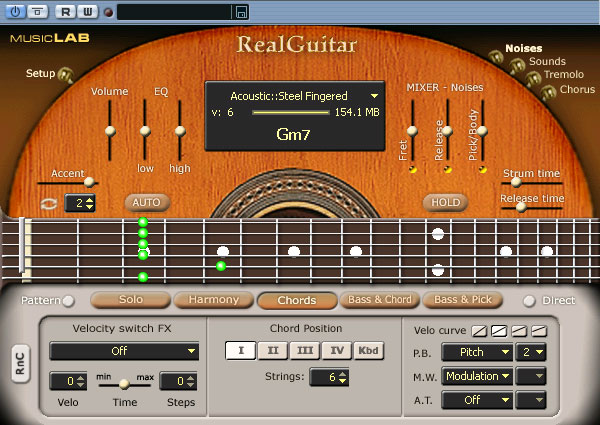Screen dimensions: 600x425
Task: Click the RnC side tab button
Action: coord(20,363)
